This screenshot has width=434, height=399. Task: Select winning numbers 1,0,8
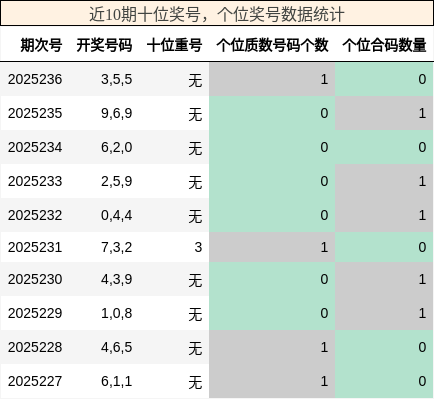point(117,313)
